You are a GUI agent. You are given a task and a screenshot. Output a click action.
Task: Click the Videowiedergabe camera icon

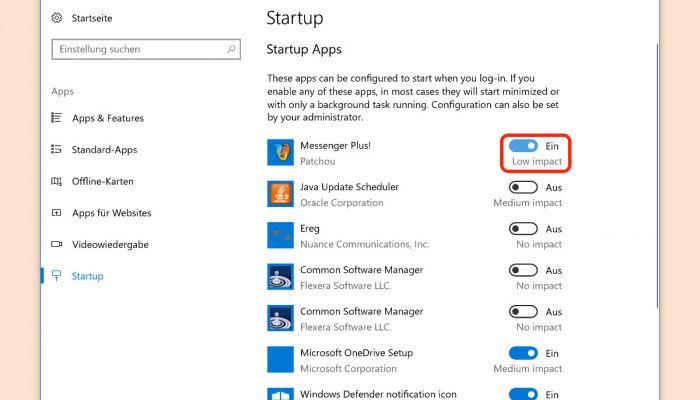(x=56, y=244)
